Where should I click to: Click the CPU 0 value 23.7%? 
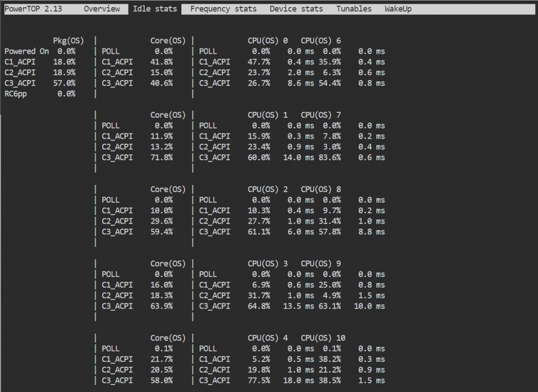click(x=259, y=73)
